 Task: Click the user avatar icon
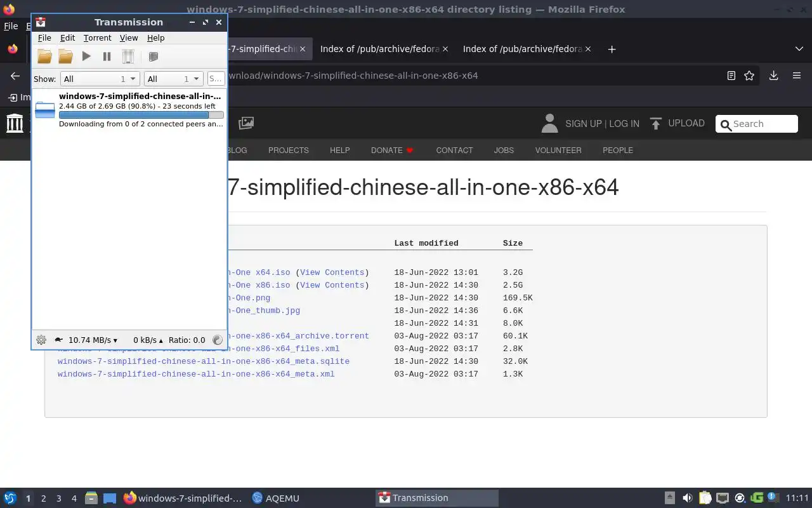pyautogui.click(x=549, y=123)
